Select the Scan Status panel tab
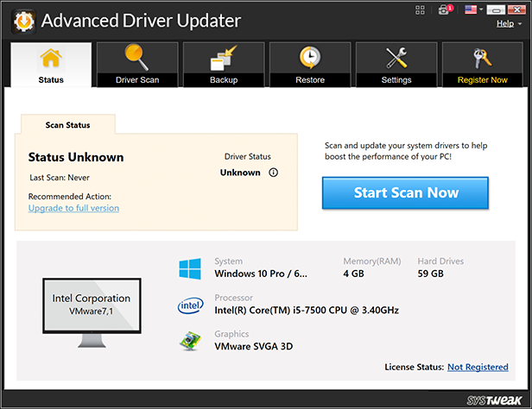This screenshot has width=532, height=409. 68,125
